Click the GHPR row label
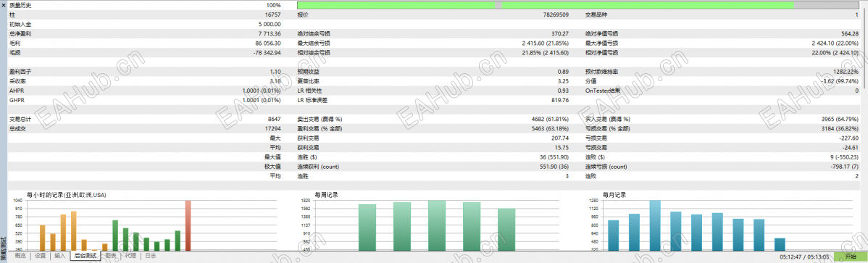The width and height of the screenshot is (868, 263). [16, 100]
